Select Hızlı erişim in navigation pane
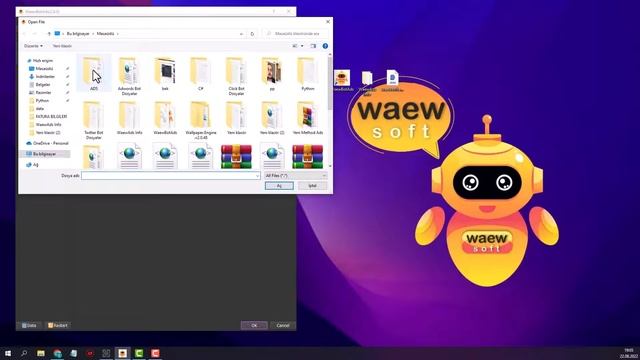 point(39,60)
